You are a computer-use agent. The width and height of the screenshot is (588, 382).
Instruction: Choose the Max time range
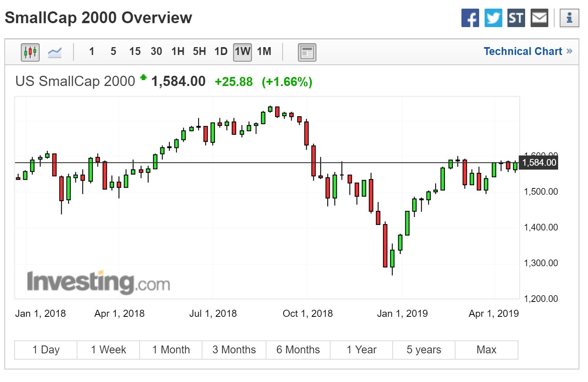pyautogui.click(x=486, y=349)
